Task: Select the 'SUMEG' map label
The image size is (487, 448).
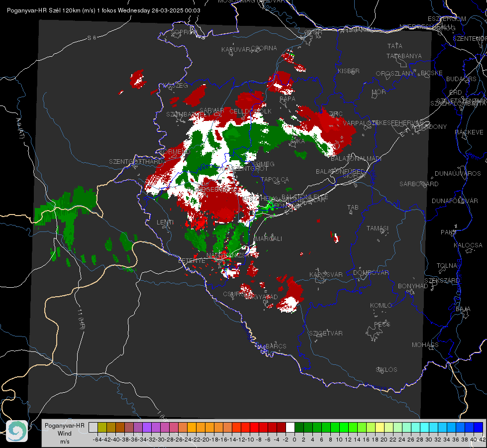Action: click(263, 164)
